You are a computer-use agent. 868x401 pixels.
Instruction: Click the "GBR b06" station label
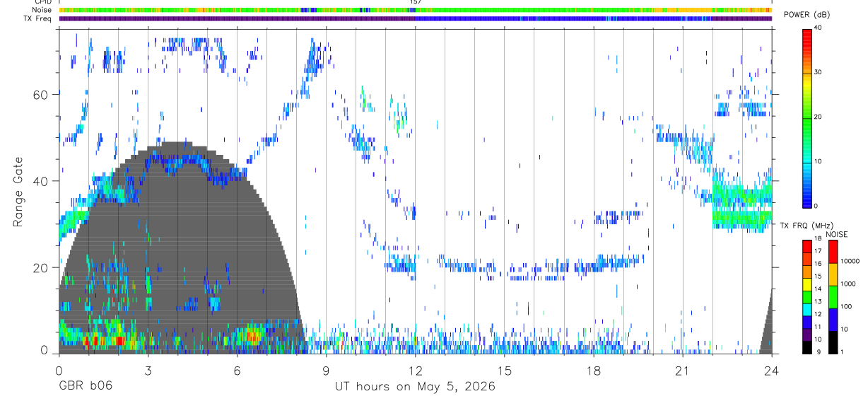[x=86, y=387]
